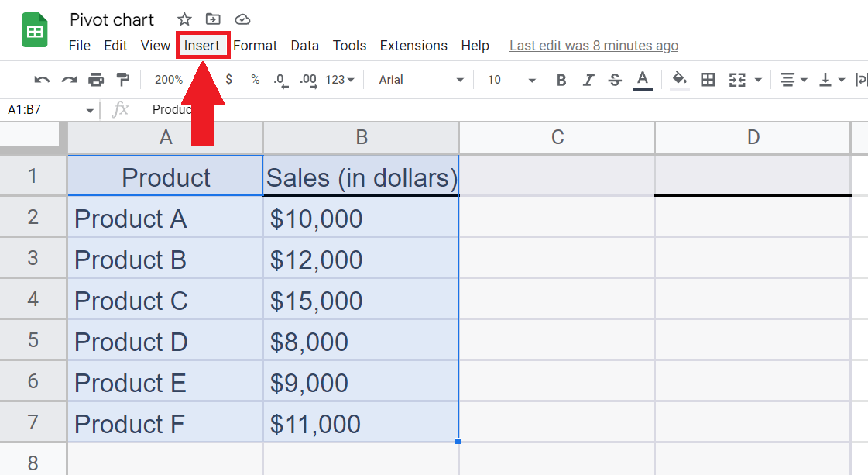868x475 pixels.
Task: Open the Edit menu
Action: click(115, 46)
